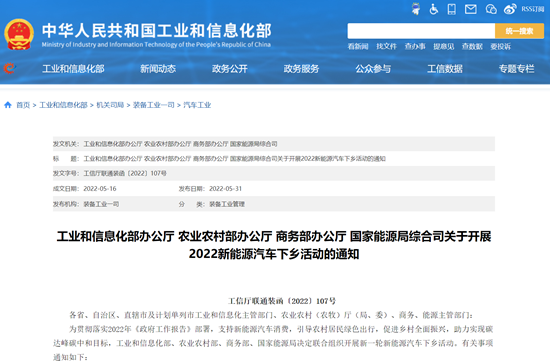Click the 标题 row in the info table

(x=274, y=159)
